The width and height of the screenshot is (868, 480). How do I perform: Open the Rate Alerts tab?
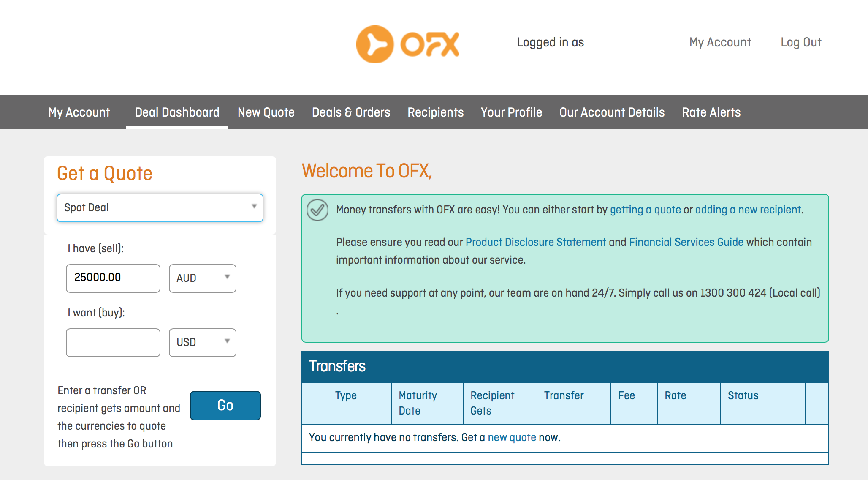711,112
